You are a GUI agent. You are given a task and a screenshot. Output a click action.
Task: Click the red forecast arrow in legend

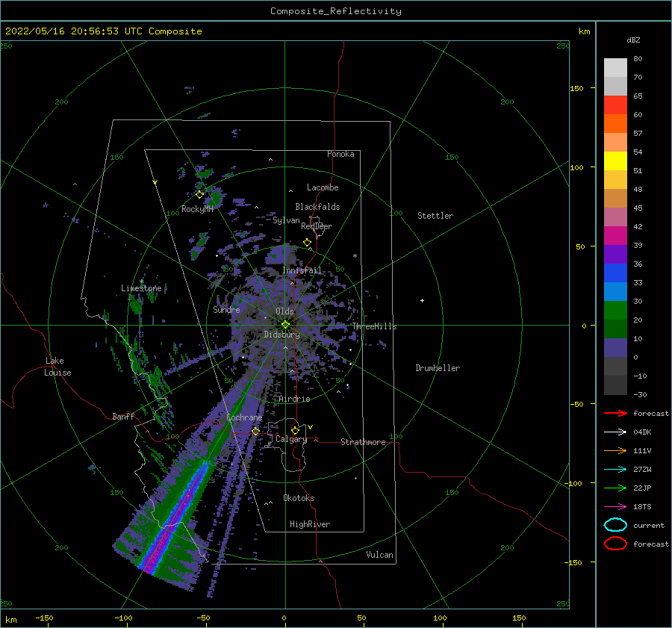(615, 413)
